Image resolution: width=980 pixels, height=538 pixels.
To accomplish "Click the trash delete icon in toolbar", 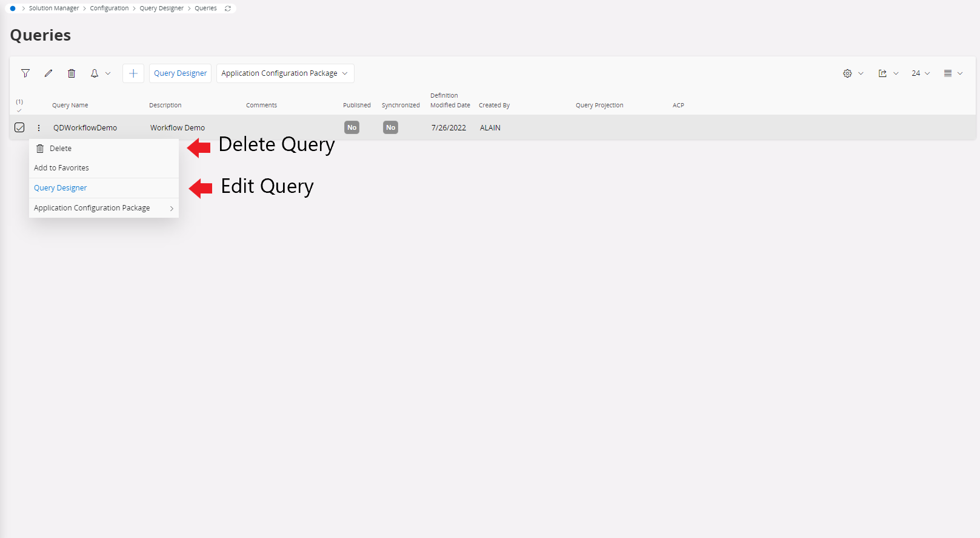I will 72,73.
